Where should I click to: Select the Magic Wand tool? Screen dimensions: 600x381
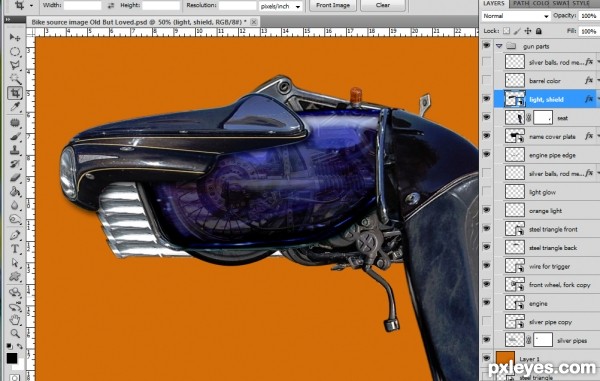tap(15, 79)
